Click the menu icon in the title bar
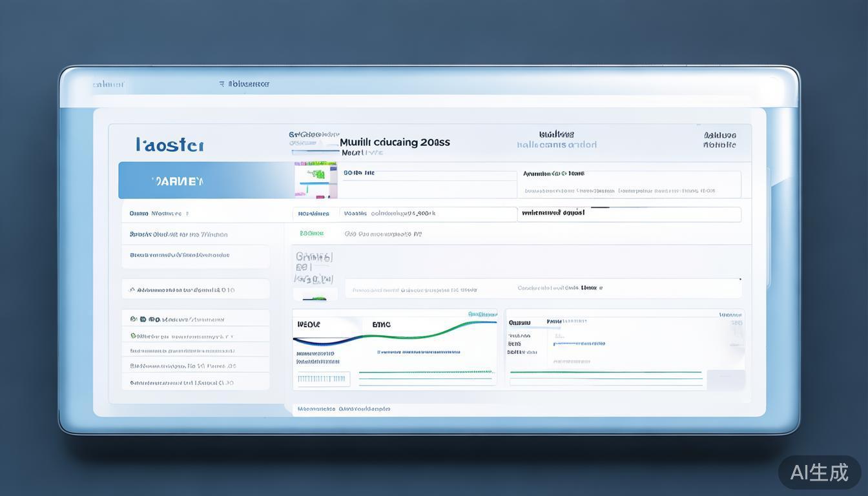868x496 pixels. coord(222,84)
